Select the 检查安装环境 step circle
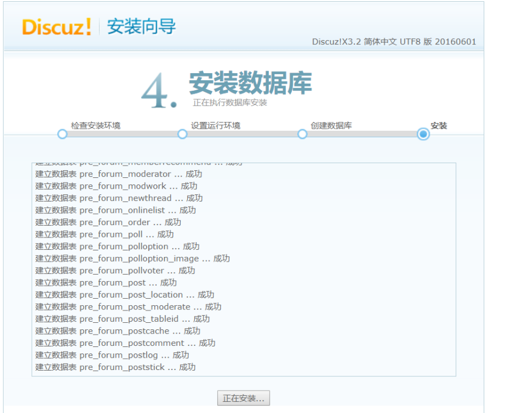Screen dimensions: 532x413 [x=62, y=134]
